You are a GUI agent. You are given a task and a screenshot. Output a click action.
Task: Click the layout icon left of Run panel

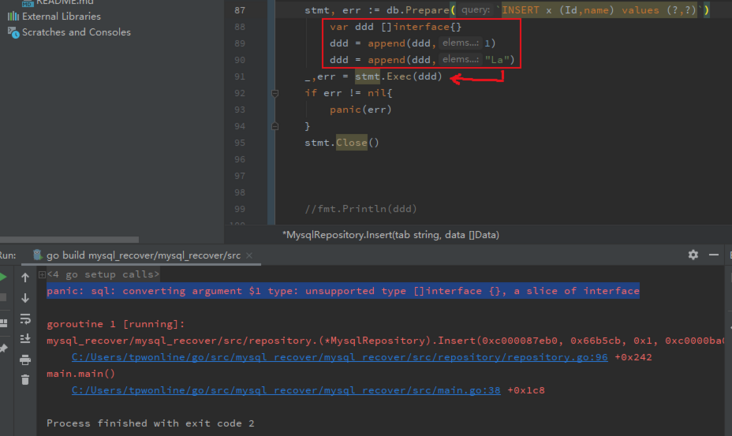point(3,323)
